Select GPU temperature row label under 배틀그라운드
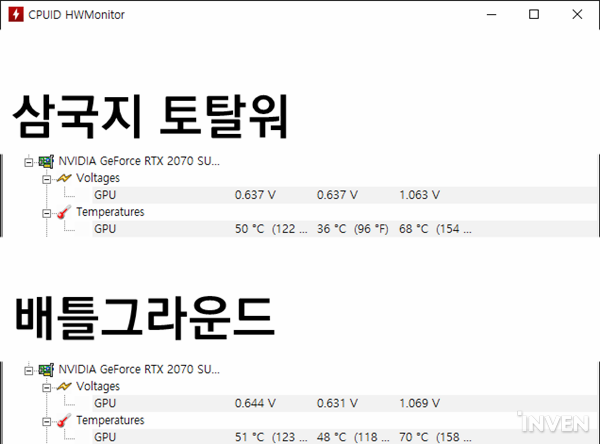The width and height of the screenshot is (600, 444). (105, 437)
